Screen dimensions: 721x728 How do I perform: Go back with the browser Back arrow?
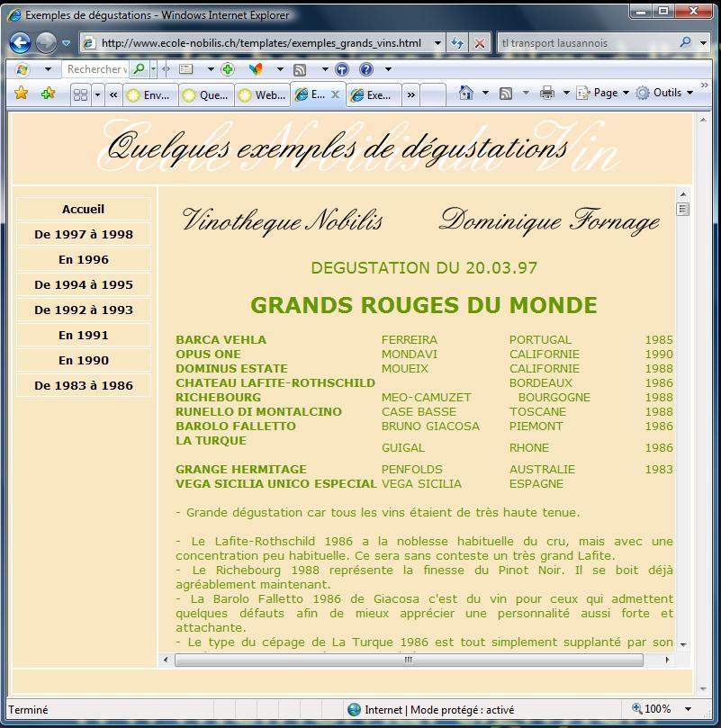click(21, 42)
